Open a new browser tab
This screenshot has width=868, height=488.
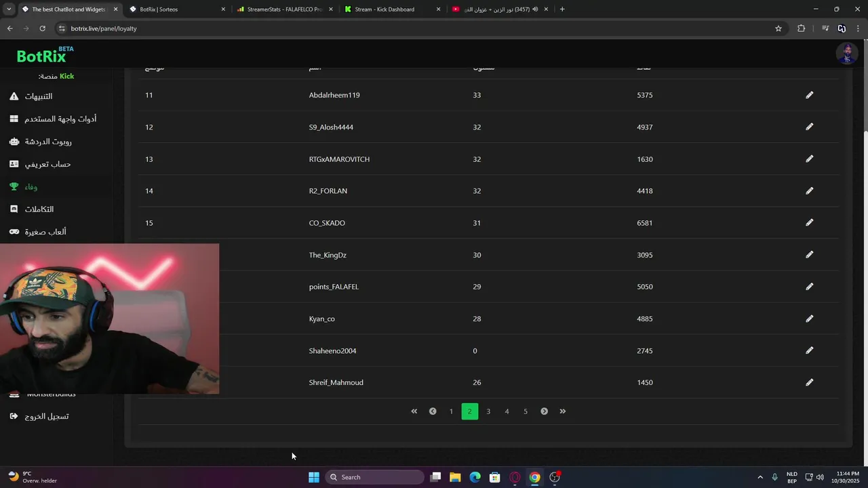tap(562, 9)
